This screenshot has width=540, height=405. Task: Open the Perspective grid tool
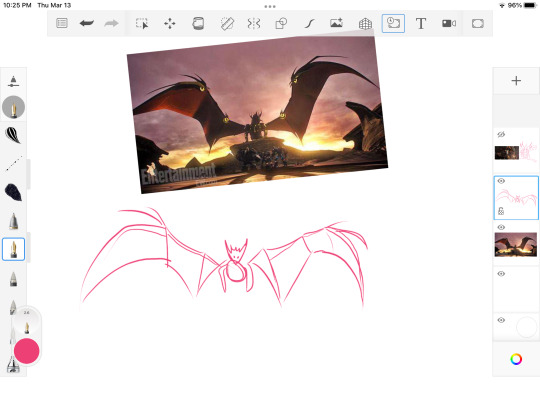[365, 23]
